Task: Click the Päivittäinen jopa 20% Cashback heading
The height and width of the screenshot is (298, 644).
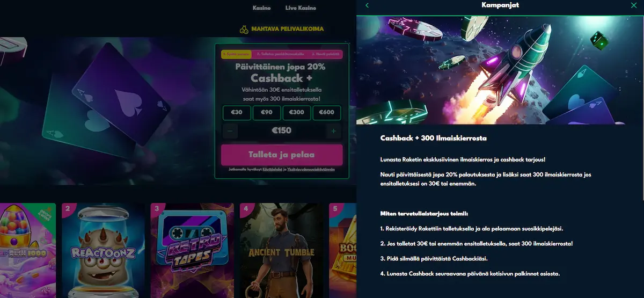Action: point(282,72)
